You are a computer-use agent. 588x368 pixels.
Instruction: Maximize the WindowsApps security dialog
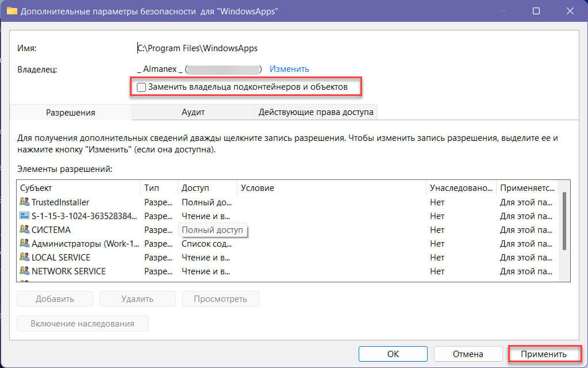[x=536, y=11]
